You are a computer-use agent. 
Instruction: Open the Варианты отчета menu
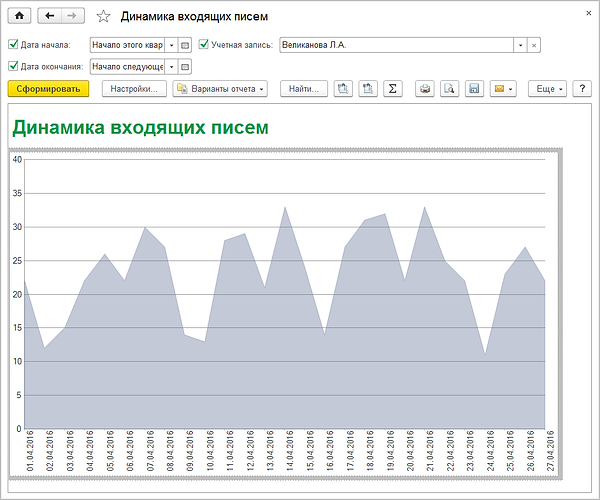[x=220, y=89]
